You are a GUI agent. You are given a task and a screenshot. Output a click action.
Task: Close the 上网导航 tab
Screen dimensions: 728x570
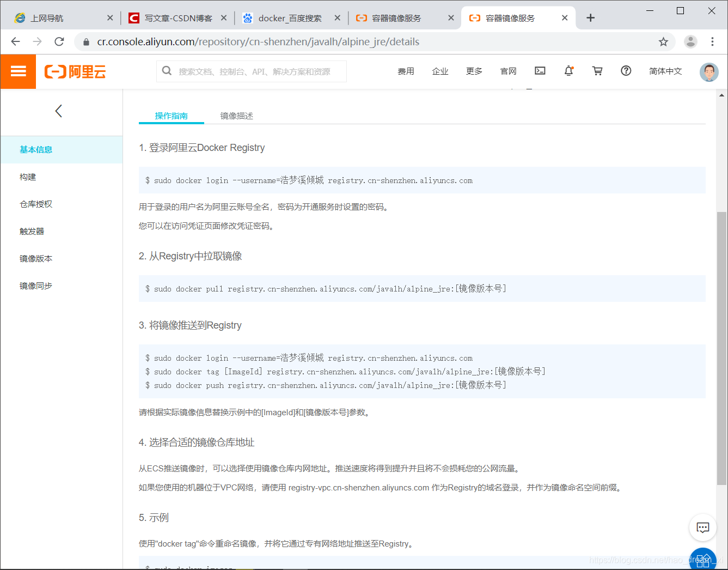click(110, 18)
